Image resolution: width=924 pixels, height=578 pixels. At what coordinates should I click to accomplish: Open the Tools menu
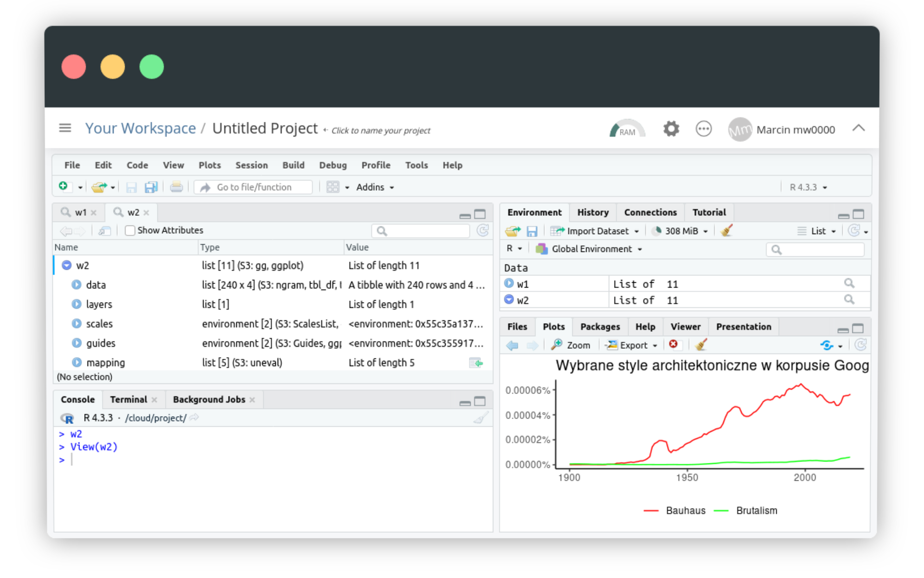[x=416, y=165]
